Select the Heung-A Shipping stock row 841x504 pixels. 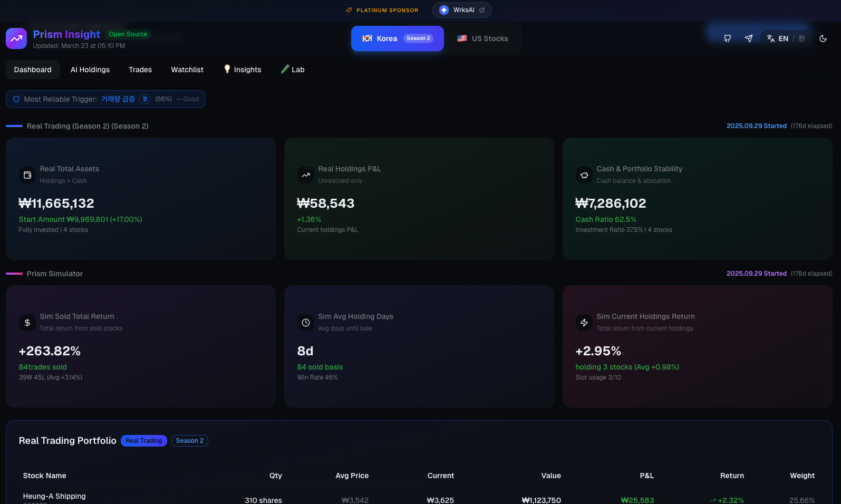pyautogui.click(x=54, y=497)
